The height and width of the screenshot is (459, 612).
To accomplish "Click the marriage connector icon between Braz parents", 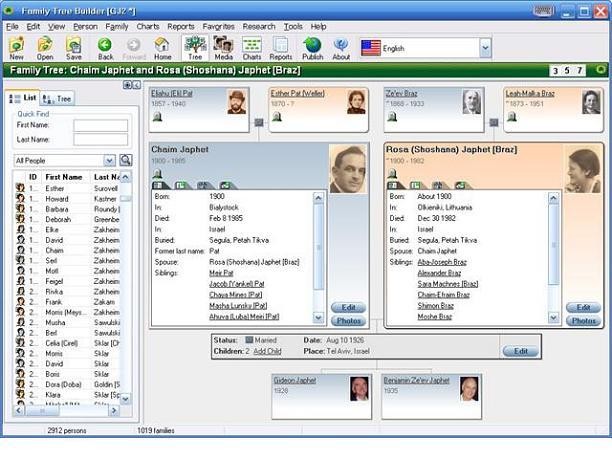I will [494, 123].
